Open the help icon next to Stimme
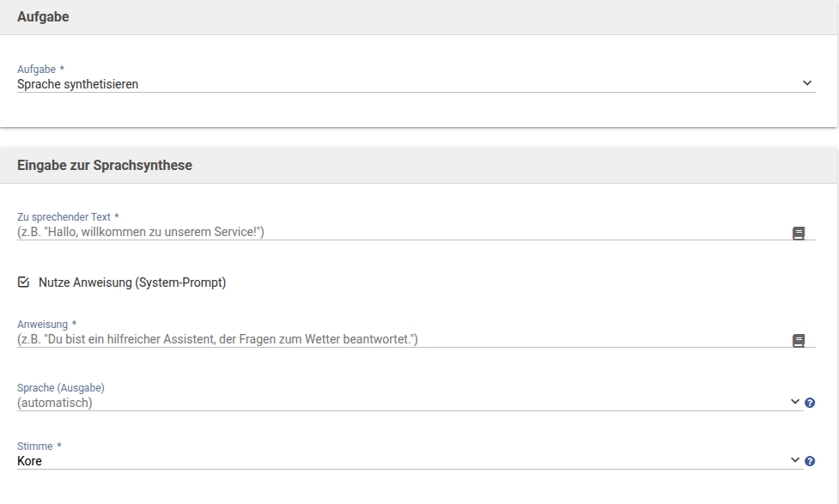This screenshot has height=504, width=839. 810,461
